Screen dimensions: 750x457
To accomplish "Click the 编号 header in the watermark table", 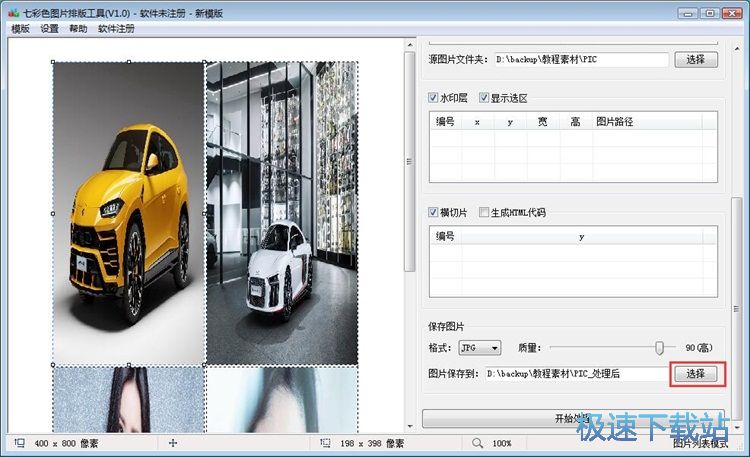I will point(445,122).
